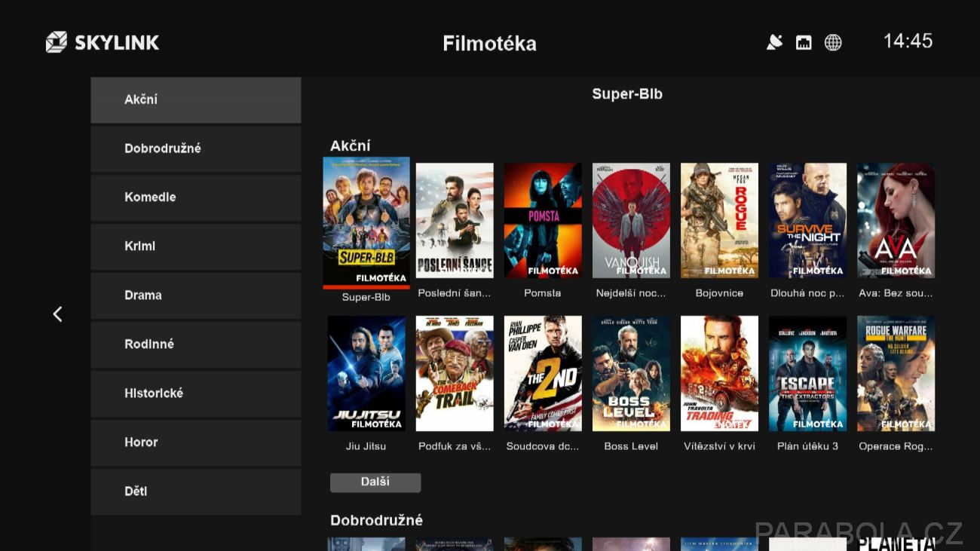Open the Jiu Jitsu movie poster
This screenshot has height=551, width=980.
[366, 374]
